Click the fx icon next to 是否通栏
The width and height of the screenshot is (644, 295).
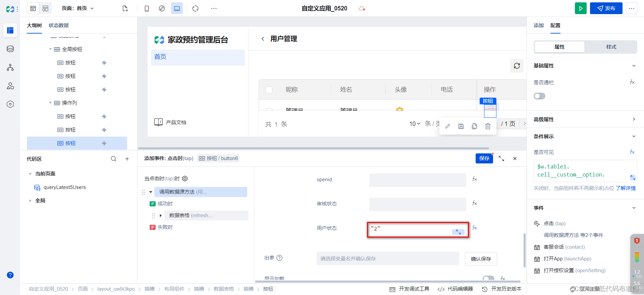(x=632, y=82)
